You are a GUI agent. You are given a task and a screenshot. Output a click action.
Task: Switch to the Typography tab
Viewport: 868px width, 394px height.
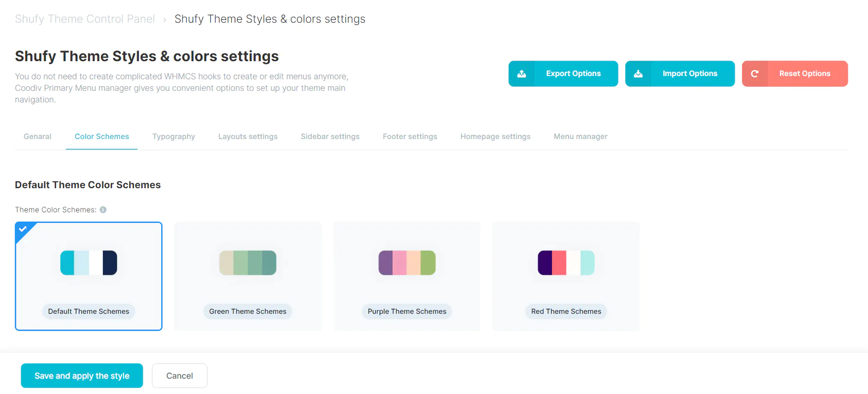coord(174,136)
